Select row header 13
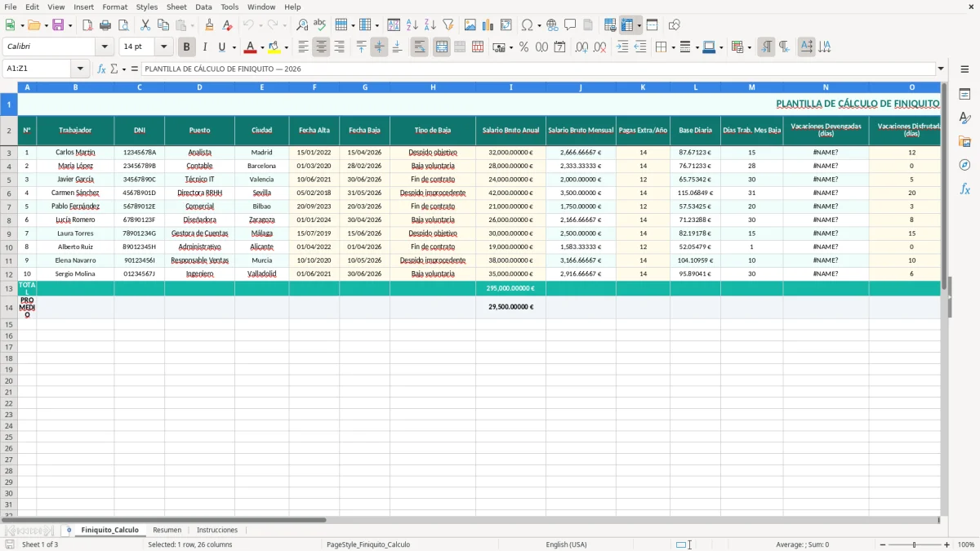980x551 pixels. pyautogui.click(x=9, y=288)
